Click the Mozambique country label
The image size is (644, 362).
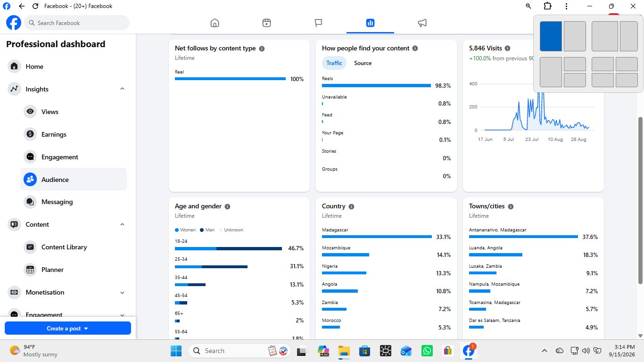[x=336, y=248]
